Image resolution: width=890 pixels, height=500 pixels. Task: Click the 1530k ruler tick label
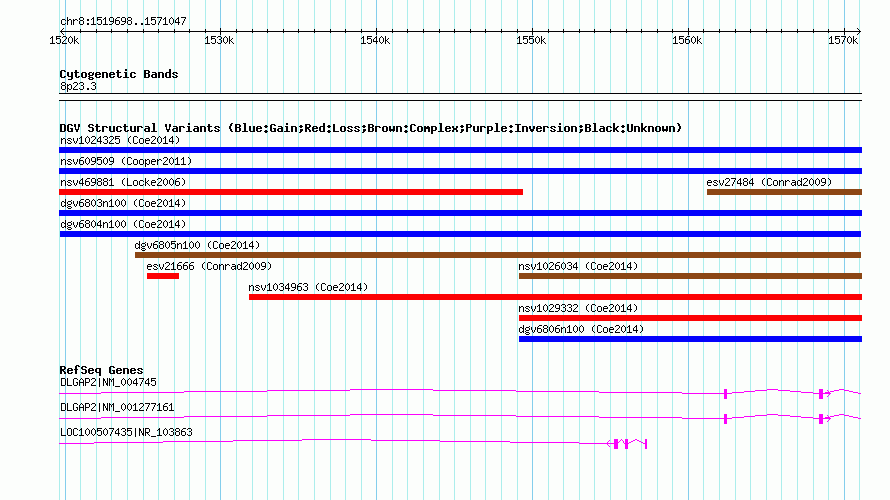pos(219,40)
